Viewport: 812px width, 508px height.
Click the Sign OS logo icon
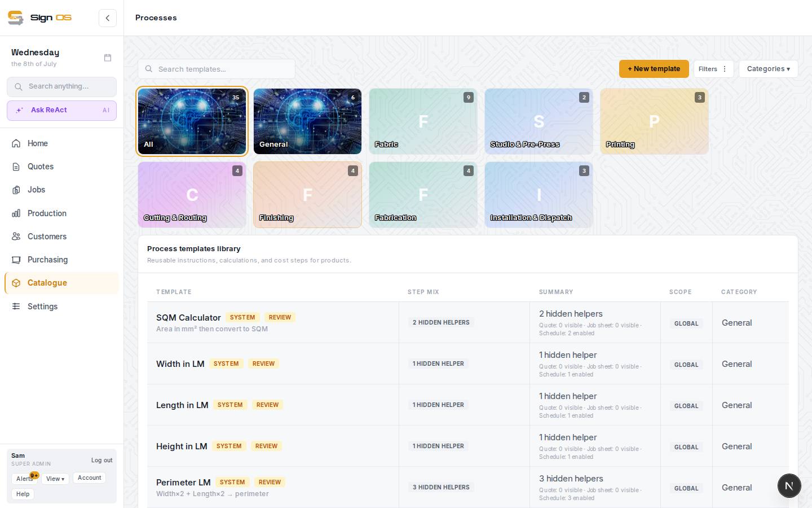[x=16, y=17]
